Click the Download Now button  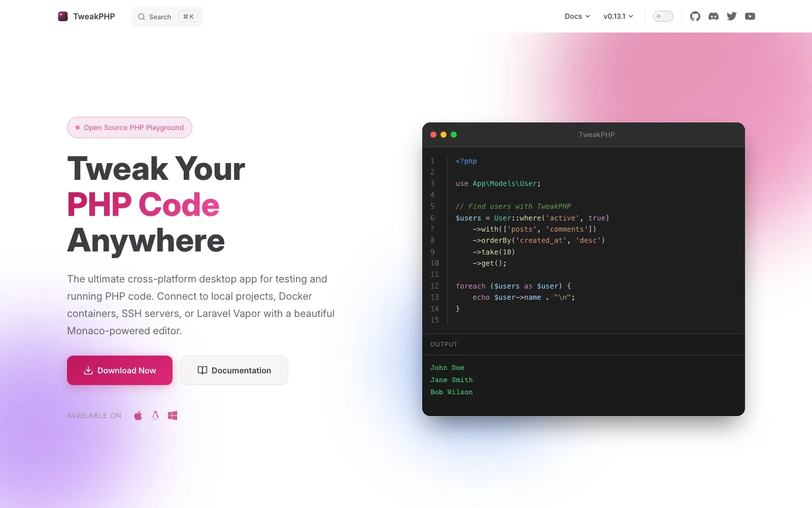click(x=120, y=370)
